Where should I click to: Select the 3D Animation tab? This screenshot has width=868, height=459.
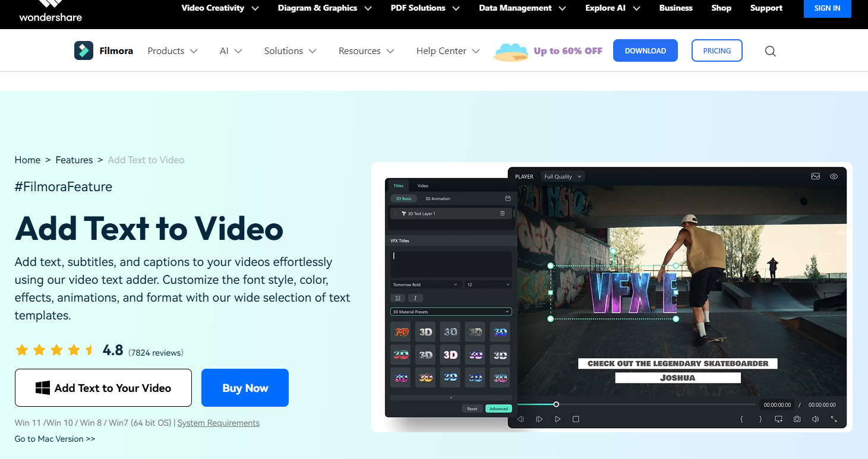tap(438, 198)
